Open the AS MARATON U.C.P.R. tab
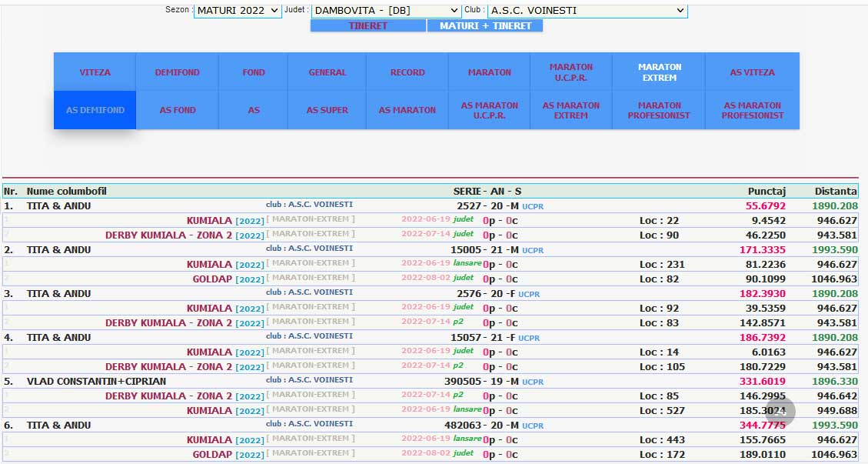 [x=490, y=110]
